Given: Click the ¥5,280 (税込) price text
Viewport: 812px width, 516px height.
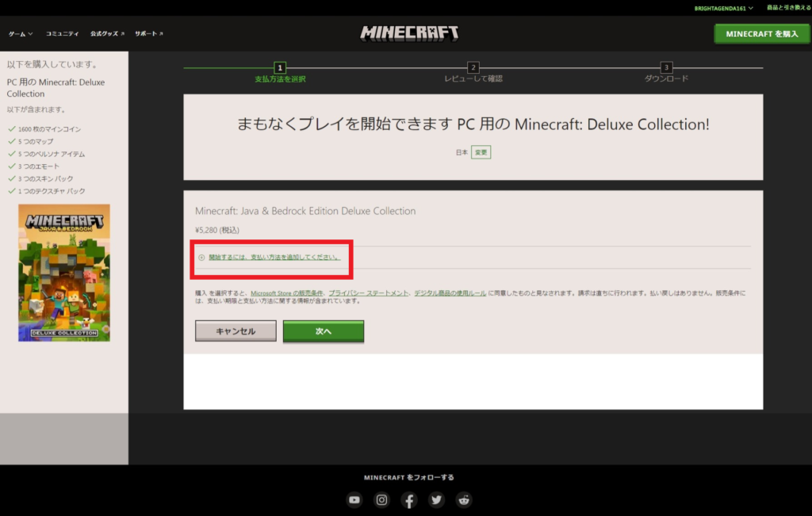Looking at the screenshot, I should [x=217, y=230].
